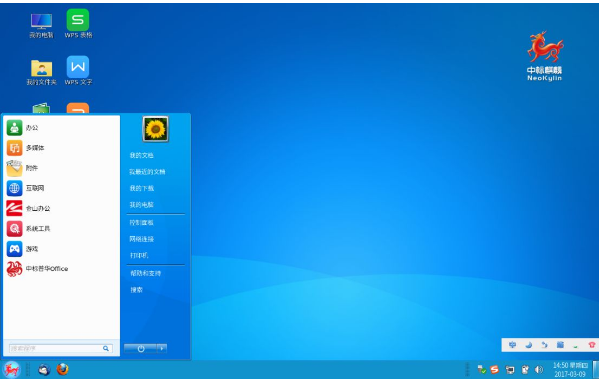599x379 pixels.
Task: Click the Sogou input tray icon
Action: (495, 369)
